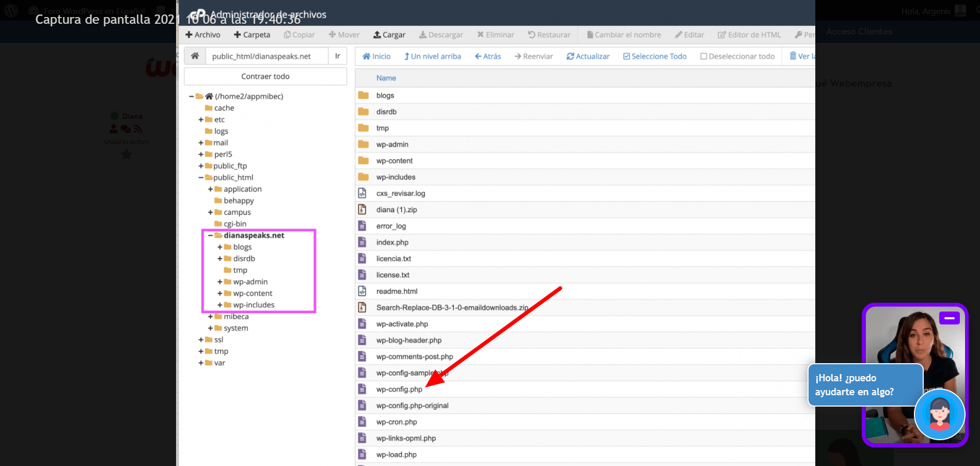Select var folder in tree

tap(219, 363)
